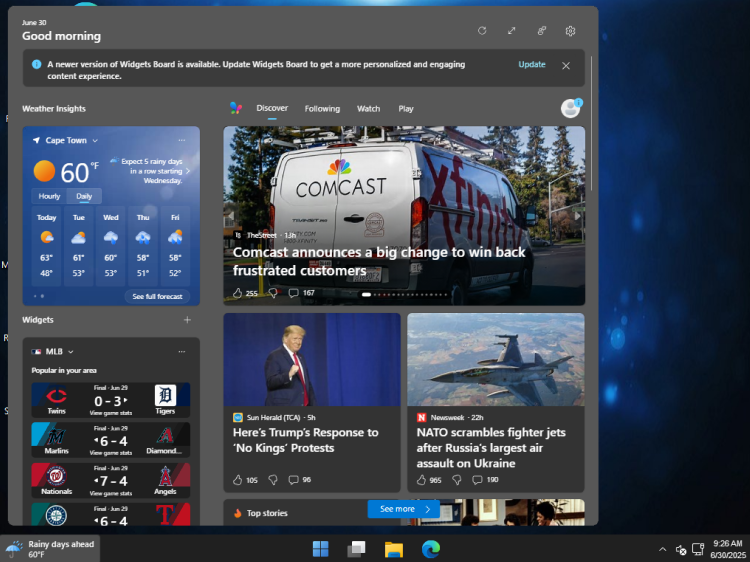
Task: Show hidden system tray icons
Action: coord(662,549)
